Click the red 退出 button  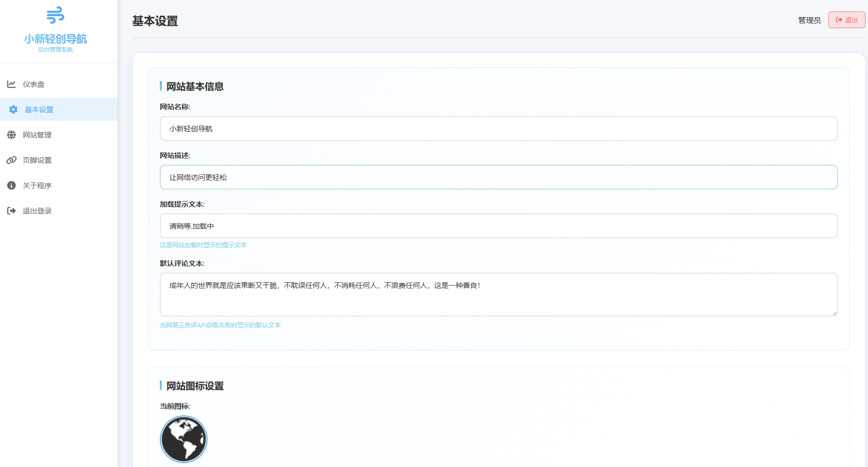click(x=847, y=20)
